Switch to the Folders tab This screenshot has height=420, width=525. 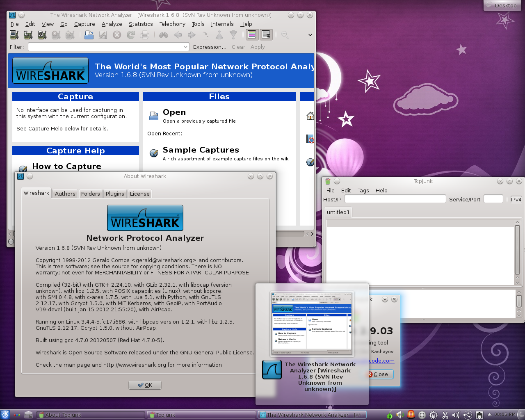[x=90, y=194]
